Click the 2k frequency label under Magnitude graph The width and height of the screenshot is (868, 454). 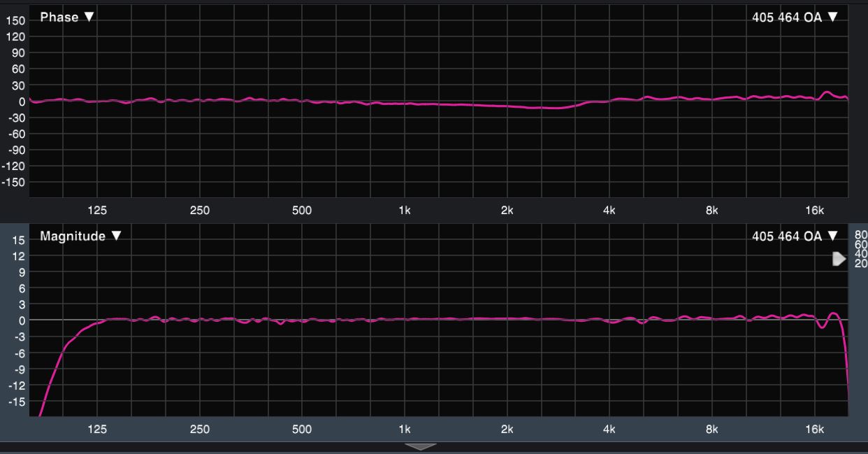(x=507, y=430)
